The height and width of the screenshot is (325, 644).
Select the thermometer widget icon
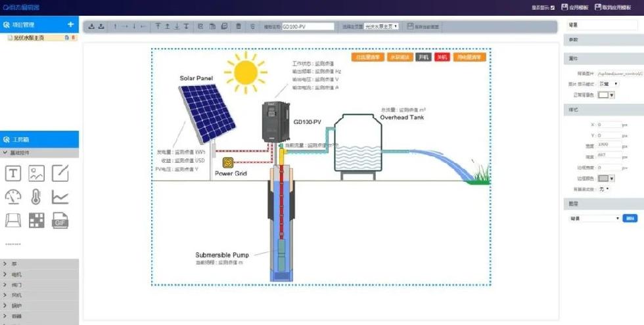(37, 196)
